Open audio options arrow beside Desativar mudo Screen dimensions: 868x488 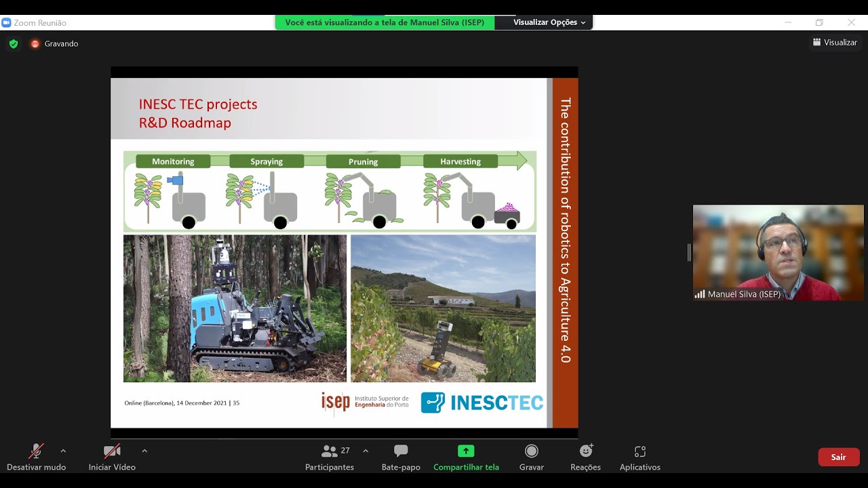click(63, 451)
